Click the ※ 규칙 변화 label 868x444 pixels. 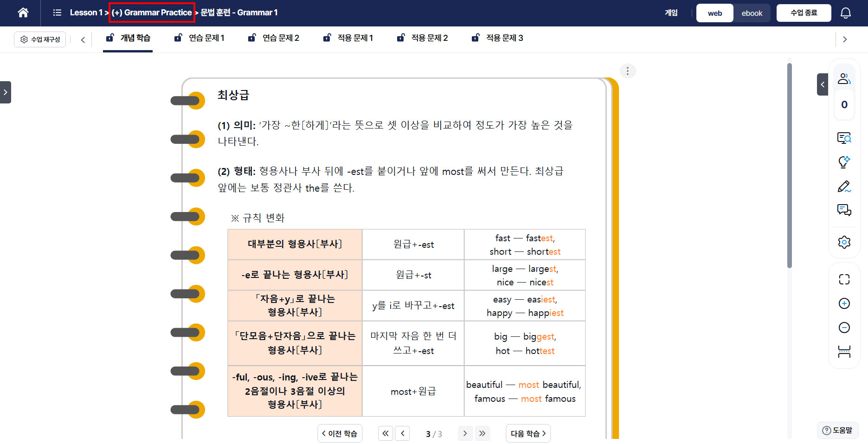[258, 218]
